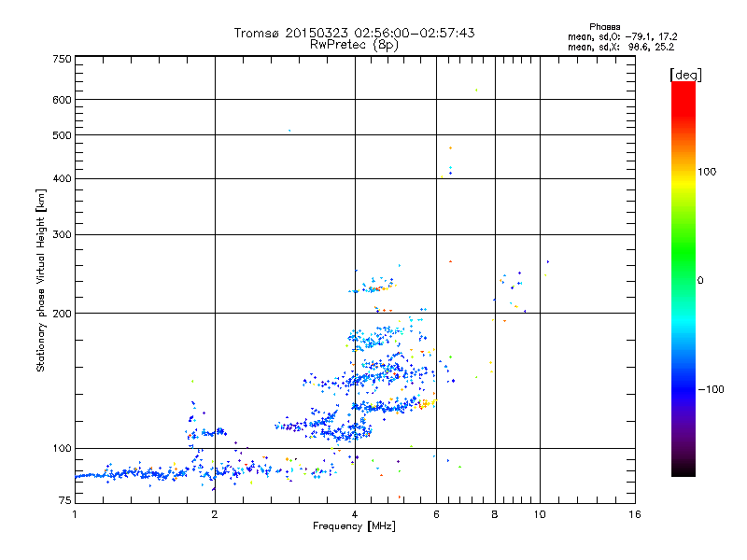747x560 pixels.
Task: Click the y-axis tick label '75'
Action: [x=65, y=500]
